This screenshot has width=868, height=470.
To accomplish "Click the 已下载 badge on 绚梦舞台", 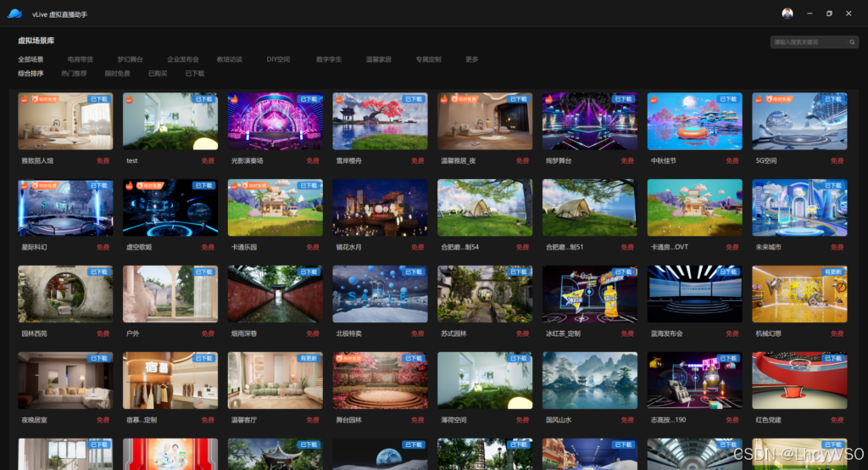I will click(x=623, y=99).
